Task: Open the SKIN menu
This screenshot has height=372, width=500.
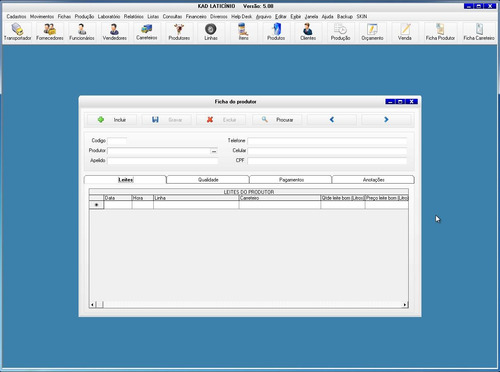Action: (362, 16)
